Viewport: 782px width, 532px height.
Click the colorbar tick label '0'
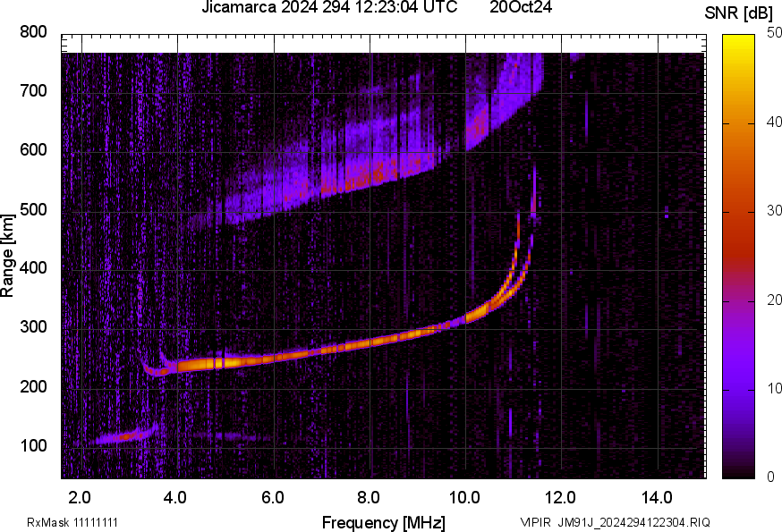click(x=770, y=477)
